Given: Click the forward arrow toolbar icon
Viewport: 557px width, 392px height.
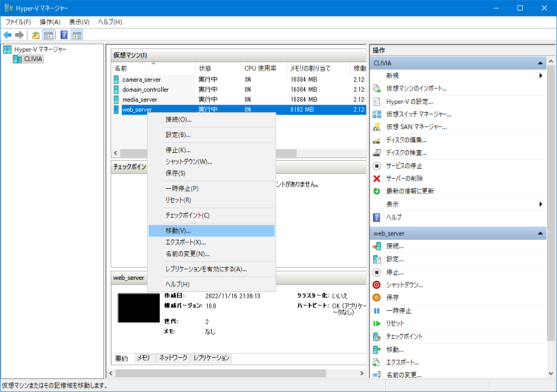Looking at the screenshot, I should (19, 35).
